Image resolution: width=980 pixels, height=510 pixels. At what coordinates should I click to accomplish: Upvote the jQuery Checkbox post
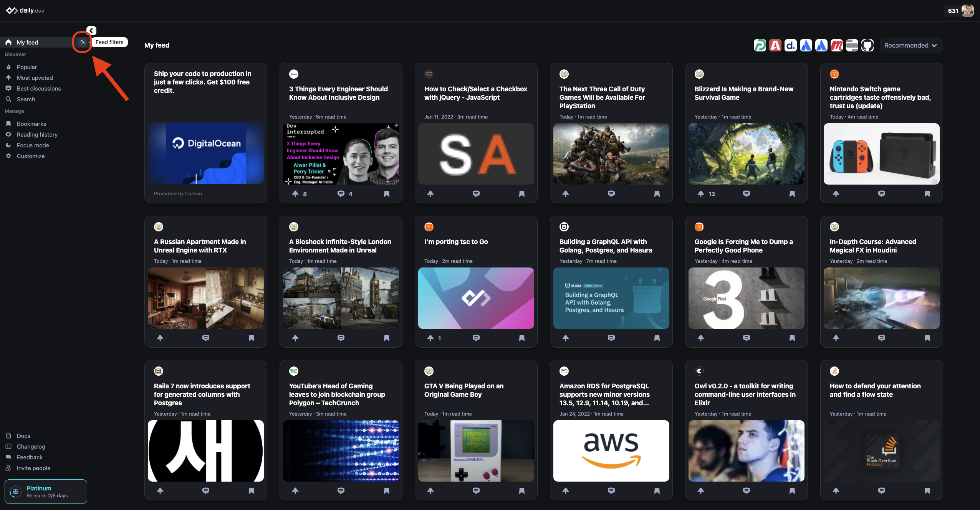point(430,194)
